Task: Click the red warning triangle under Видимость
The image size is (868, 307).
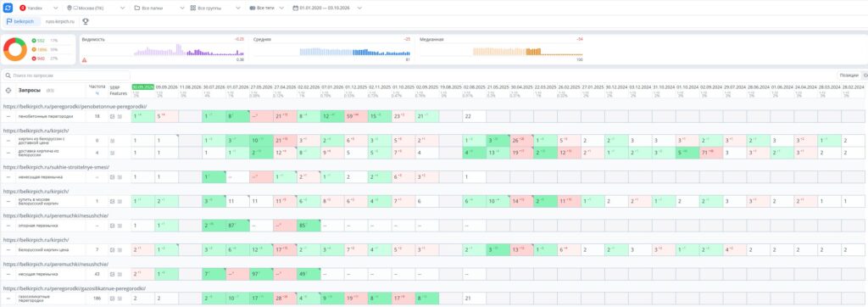Action: (84, 59)
